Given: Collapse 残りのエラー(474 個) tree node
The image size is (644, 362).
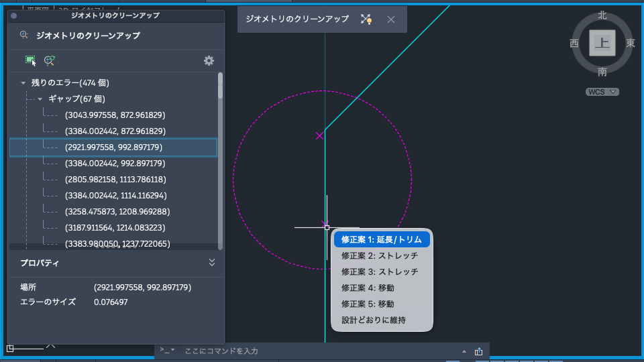Looking at the screenshot, I should point(23,83).
